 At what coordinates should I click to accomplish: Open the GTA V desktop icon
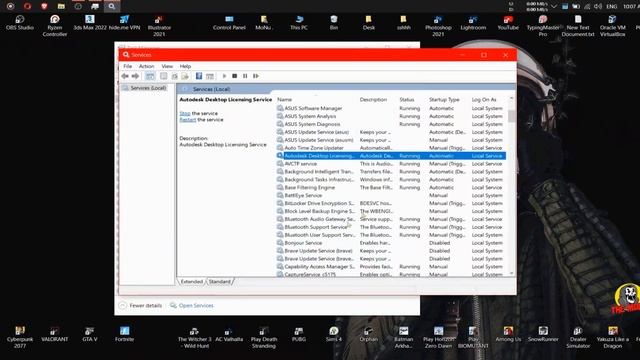coord(90,334)
